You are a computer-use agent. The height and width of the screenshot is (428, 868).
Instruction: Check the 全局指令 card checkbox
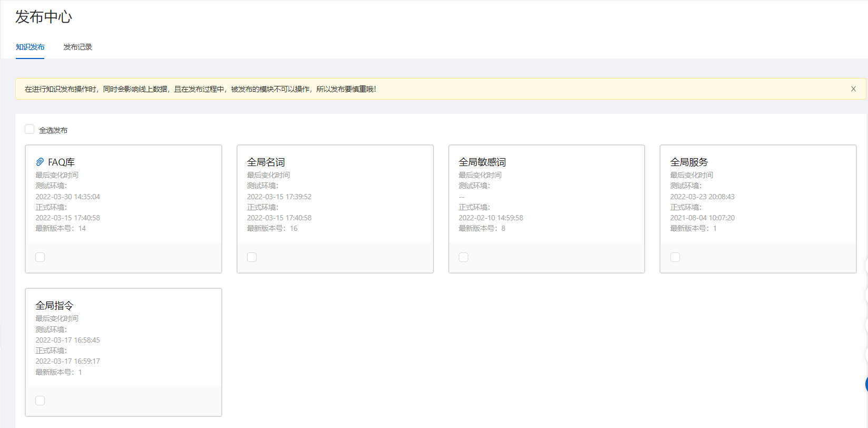click(40, 401)
